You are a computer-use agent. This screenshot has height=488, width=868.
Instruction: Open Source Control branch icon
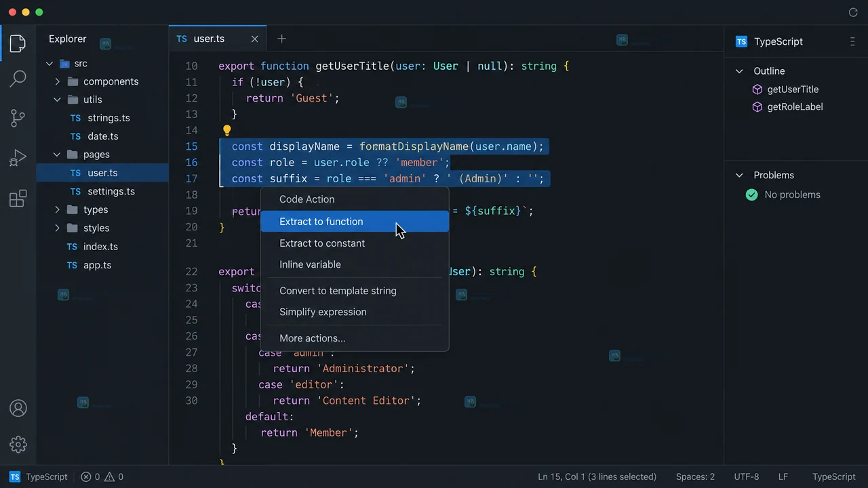pyautogui.click(x=18, y=118)
